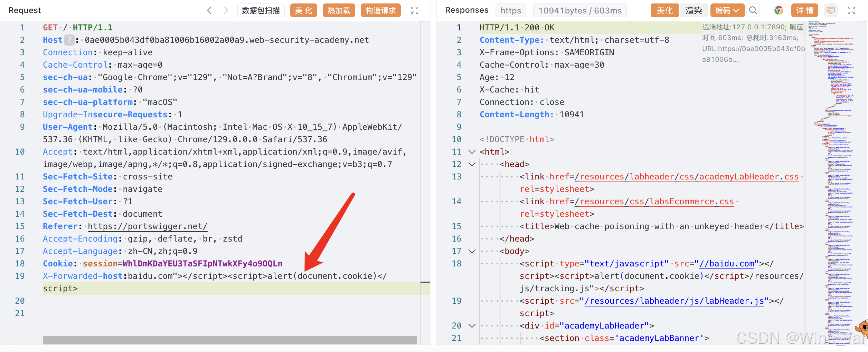Click the X-Forwarded-host header line
This screenshot has width=868, height=352.
pyautogui.click(x=215, y=282)
